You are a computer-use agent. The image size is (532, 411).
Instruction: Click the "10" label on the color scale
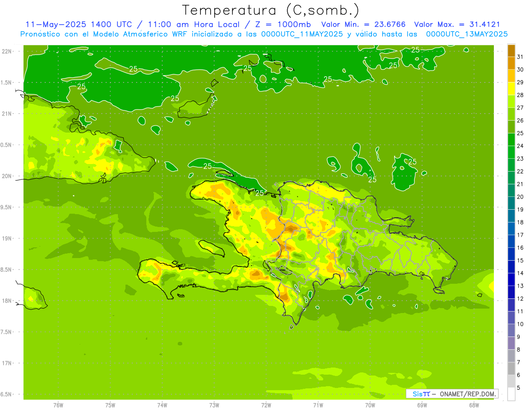pyautogui.click(x=520, y=324)
